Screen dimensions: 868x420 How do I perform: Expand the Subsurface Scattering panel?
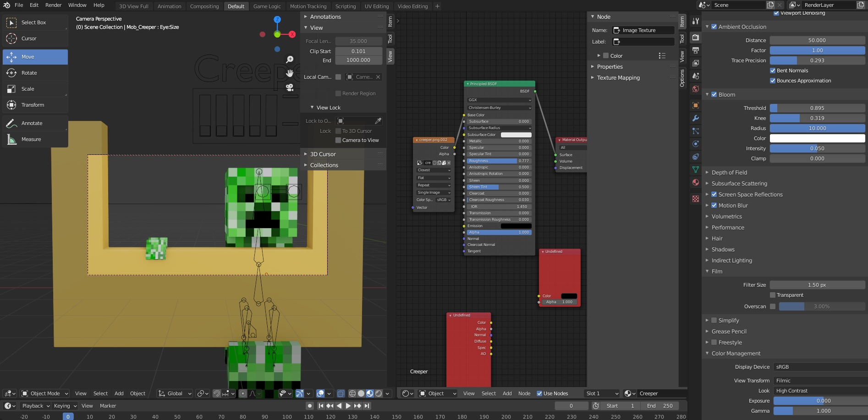click(739, 183)
